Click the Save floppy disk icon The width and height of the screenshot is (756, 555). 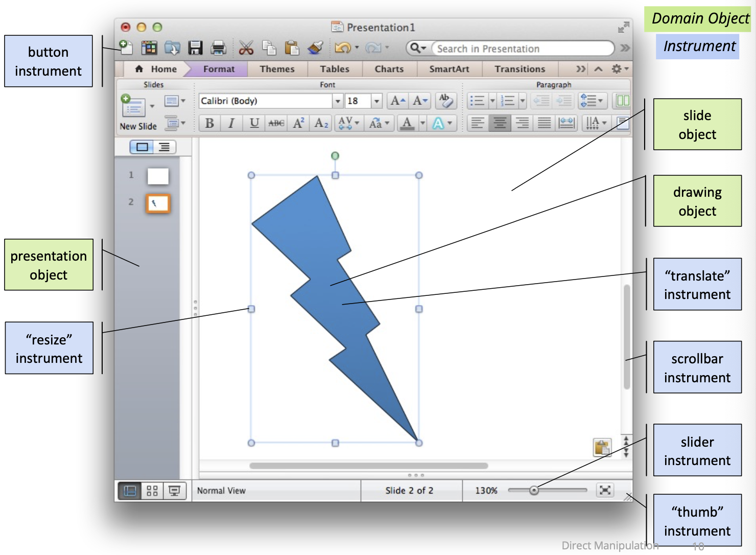195,48
